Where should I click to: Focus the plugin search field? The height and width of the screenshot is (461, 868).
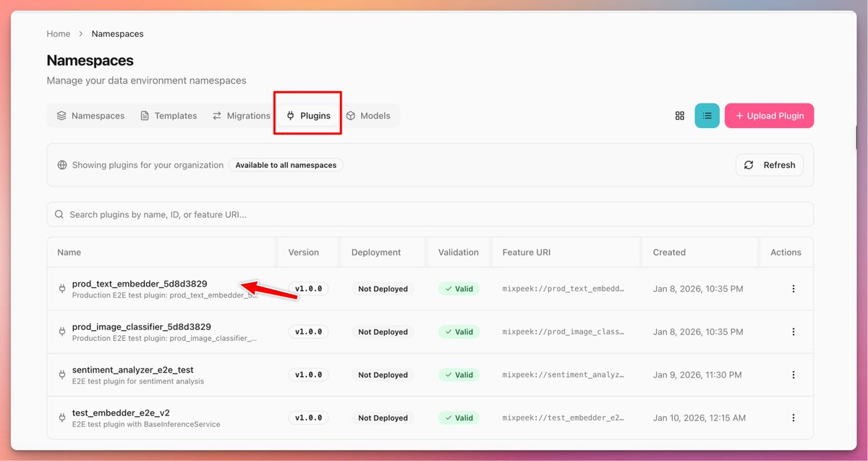430,214
